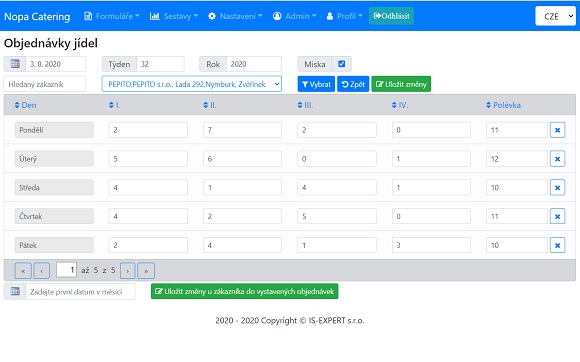Open the Admin menu
This screenshot has width=580, height=362.
point(294,16)
